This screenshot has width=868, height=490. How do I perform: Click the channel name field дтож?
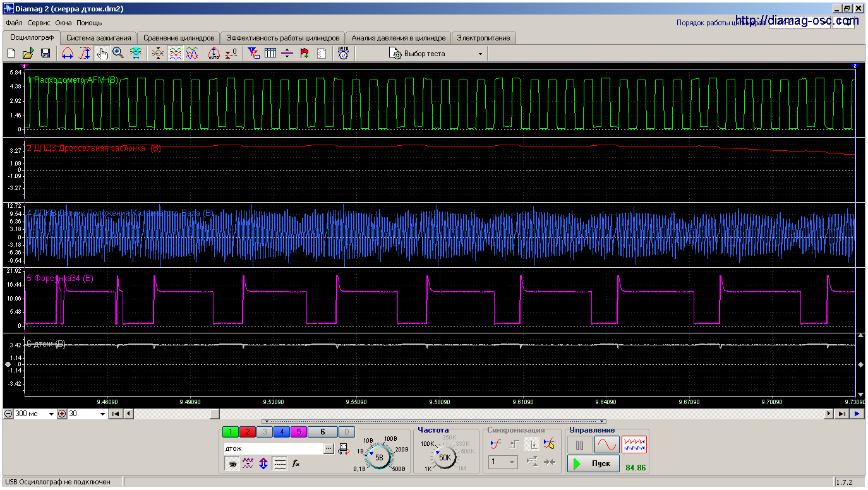[274, 448]
